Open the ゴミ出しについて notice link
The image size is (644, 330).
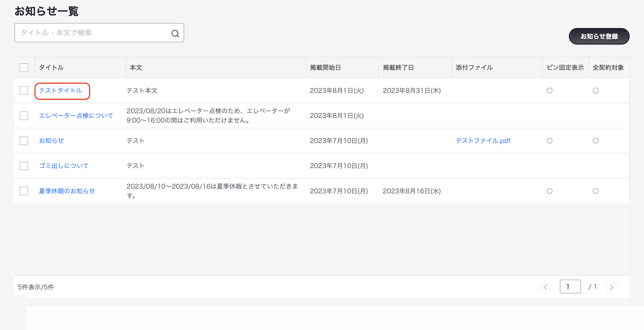[x=64, y=166]
